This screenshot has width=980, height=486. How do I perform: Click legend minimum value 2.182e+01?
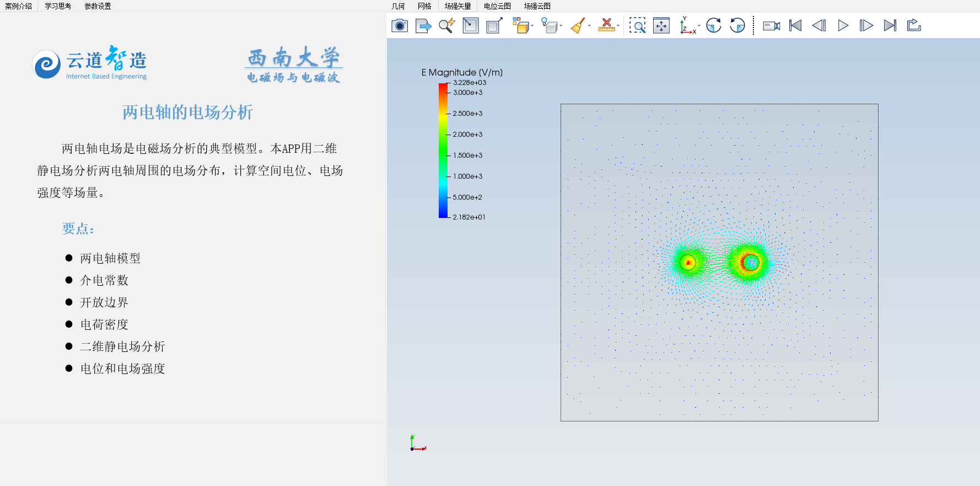[469, 217]
